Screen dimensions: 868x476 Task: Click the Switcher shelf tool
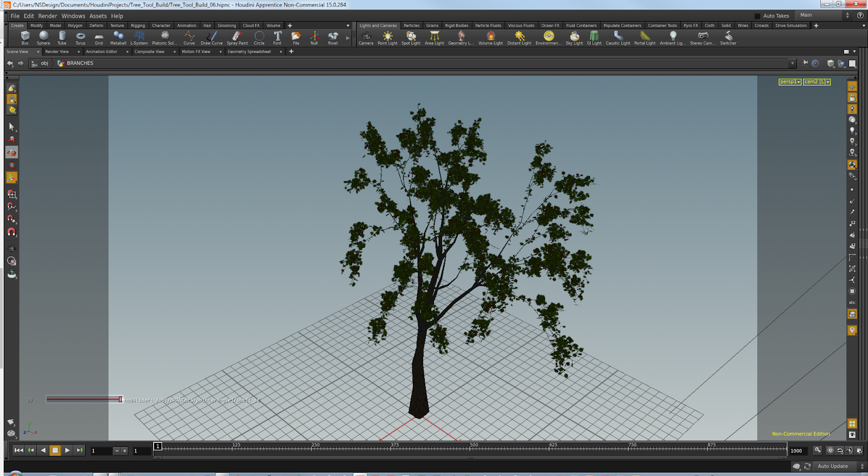point(728,38)
